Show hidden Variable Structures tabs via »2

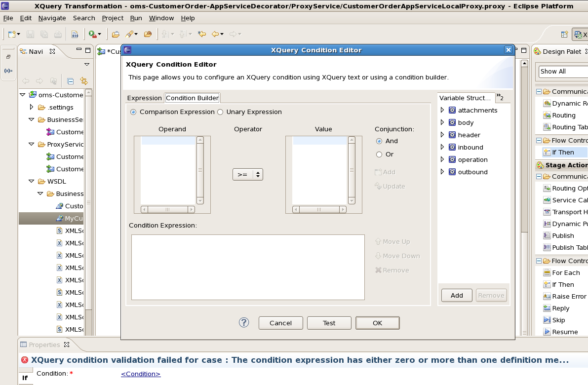point(500,97)
